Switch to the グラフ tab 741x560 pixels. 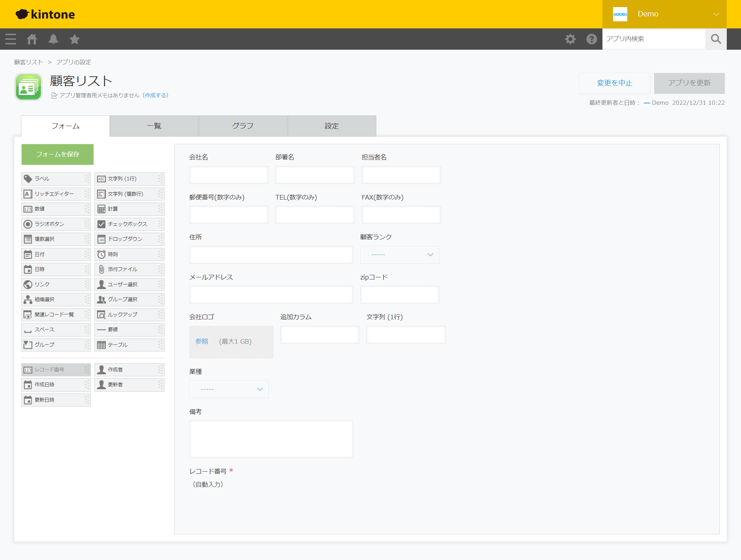point(243,126)
